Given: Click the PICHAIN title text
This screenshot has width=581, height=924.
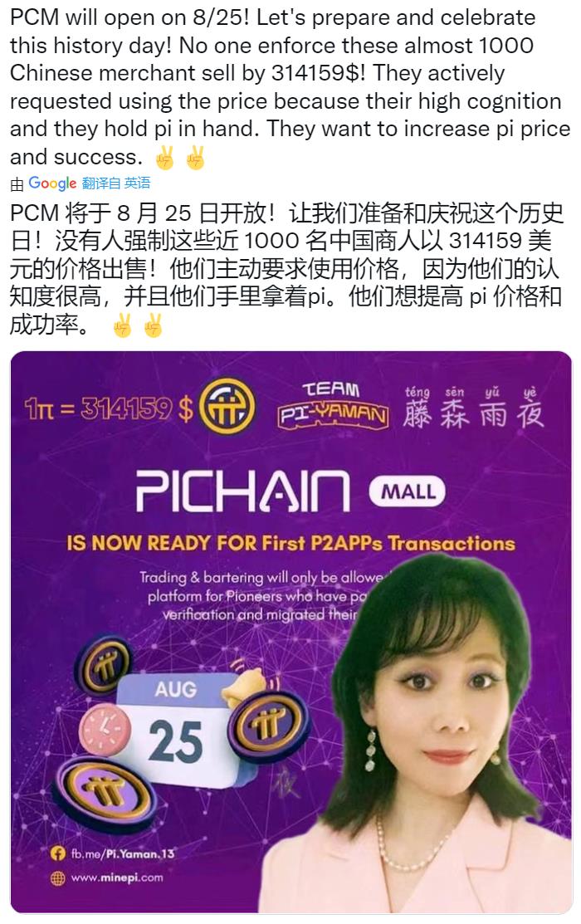Looking at the screenshot, I should click(242, 491).
